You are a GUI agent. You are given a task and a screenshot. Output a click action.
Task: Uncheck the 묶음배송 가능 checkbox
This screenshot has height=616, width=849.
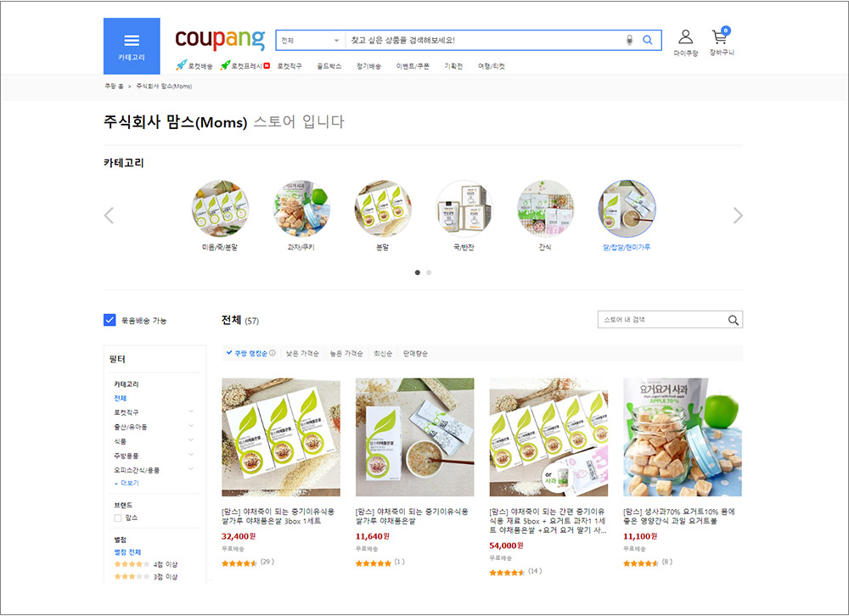pyautogui.click(x=110, y=320)
